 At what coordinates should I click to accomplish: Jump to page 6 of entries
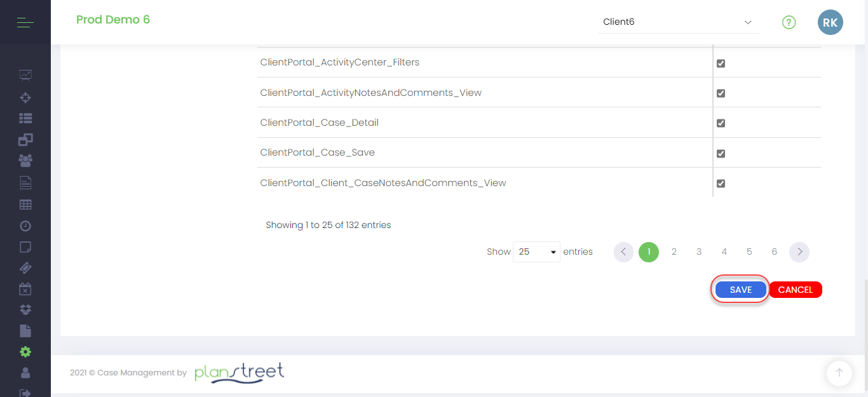click(x=774, y=252)
